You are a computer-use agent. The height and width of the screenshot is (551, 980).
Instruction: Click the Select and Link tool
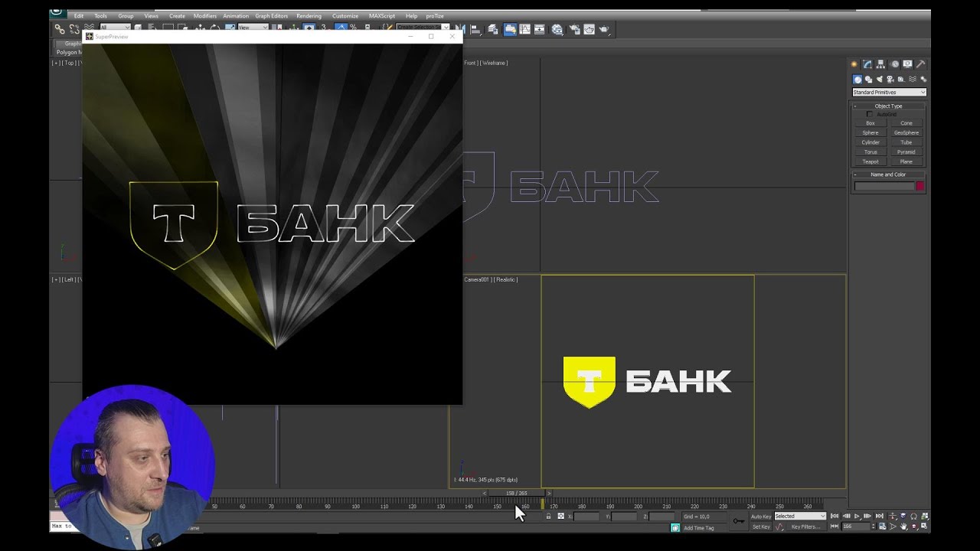60,29
